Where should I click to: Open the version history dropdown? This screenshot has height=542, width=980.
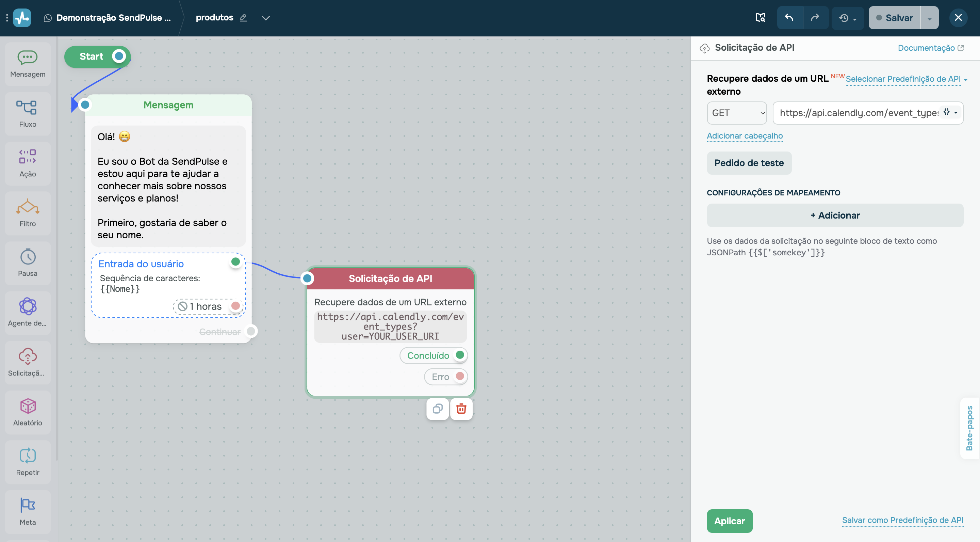tap(848, 18)
